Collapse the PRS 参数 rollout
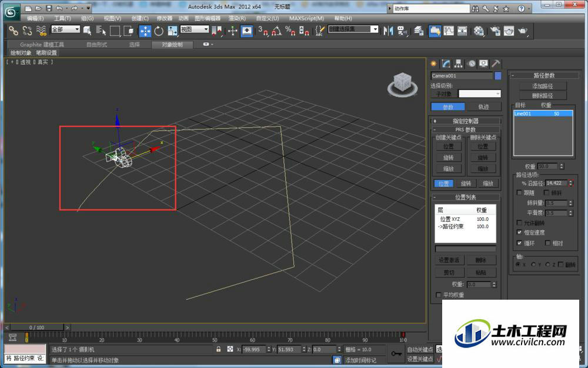The height and width of the screenshot is (368, 588). (465, 130)
